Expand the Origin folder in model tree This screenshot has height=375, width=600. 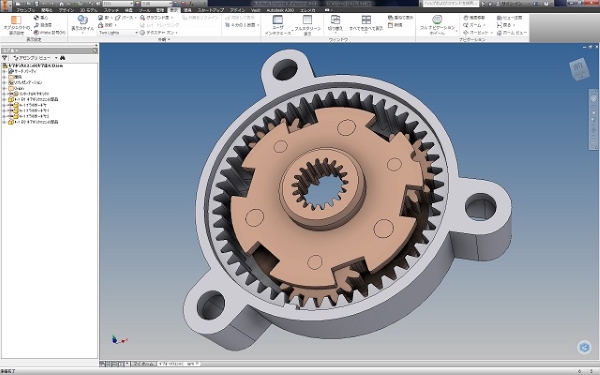[x=4, y=88]
